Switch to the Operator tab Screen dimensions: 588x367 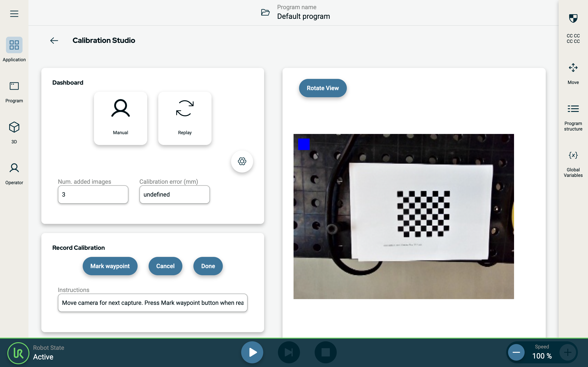click(x=14, y=174)
